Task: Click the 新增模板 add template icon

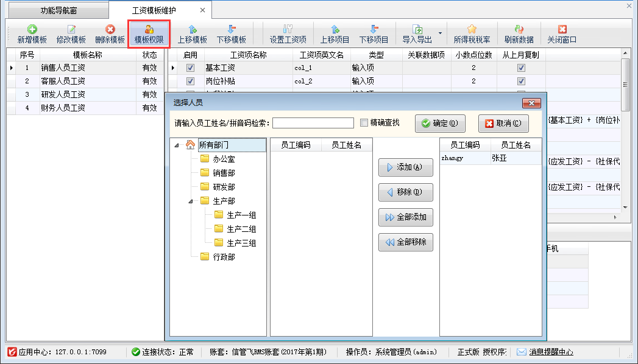Action: pos(32,29)
